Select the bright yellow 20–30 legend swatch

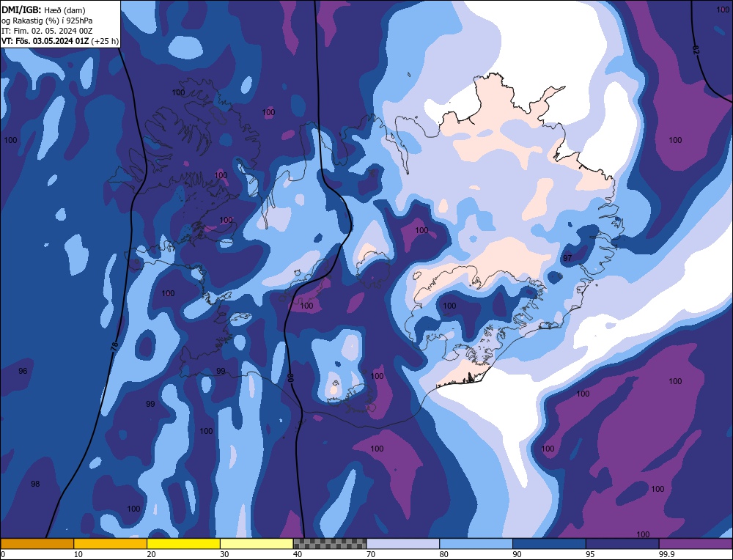click(183, 544)
